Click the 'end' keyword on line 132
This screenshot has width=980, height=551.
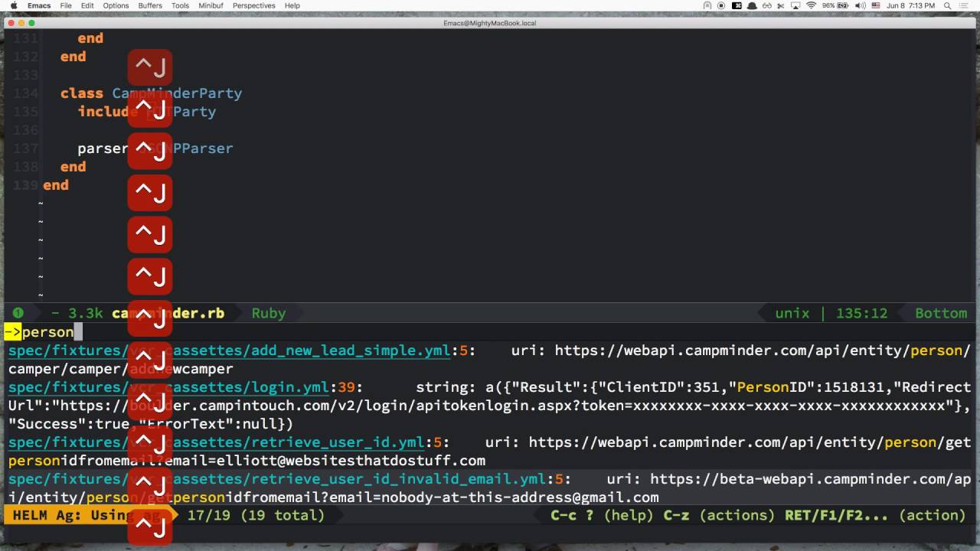coord(73,56)
